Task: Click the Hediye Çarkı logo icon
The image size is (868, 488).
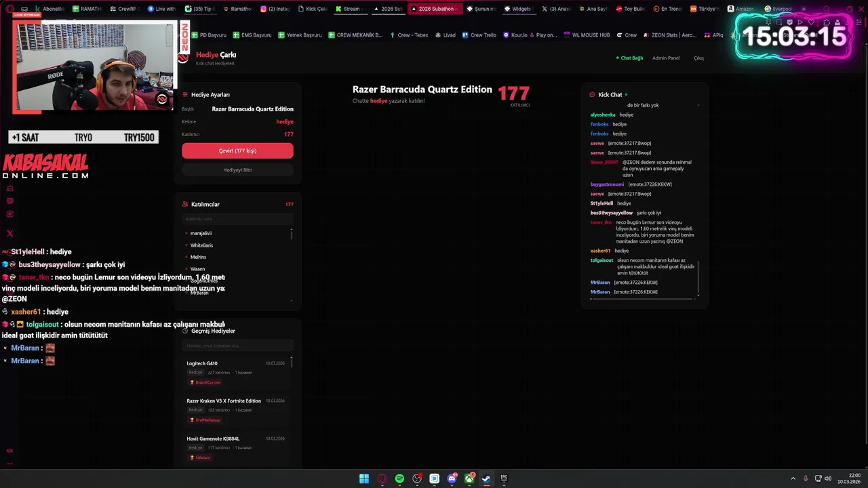Action: 183,58
